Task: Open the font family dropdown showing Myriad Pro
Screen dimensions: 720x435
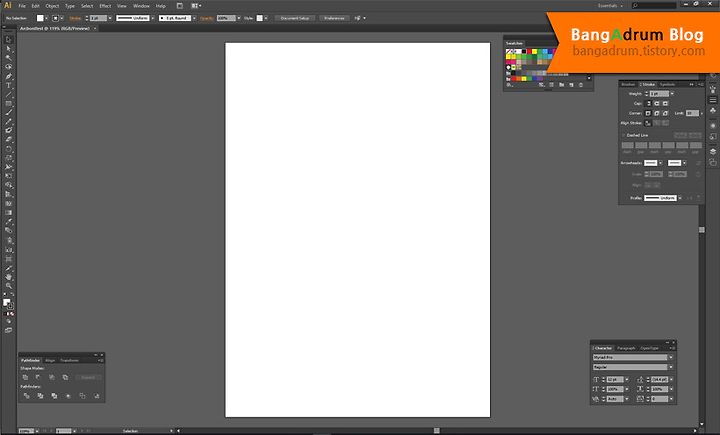Action: coord(671,357)
